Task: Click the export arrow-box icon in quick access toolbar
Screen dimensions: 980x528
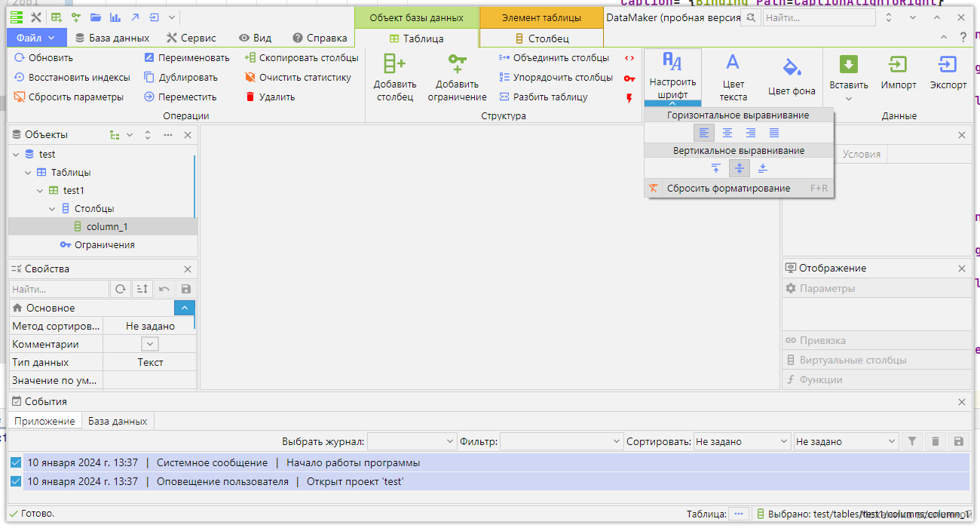Action: coord(155,17)
